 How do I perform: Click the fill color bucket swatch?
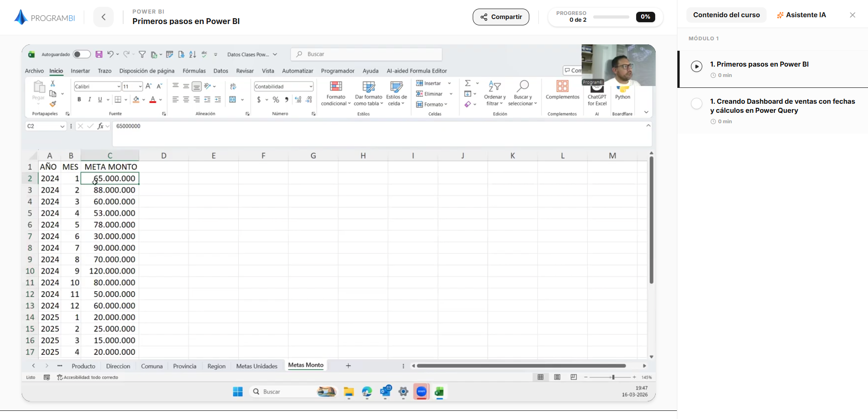point(136,100)
